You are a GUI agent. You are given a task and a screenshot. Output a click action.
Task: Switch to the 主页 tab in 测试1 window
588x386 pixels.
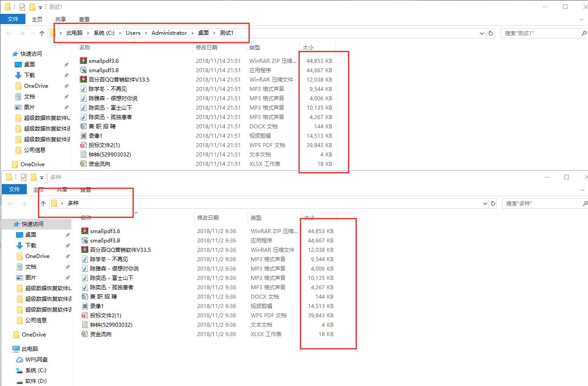(x=37, y=19)
